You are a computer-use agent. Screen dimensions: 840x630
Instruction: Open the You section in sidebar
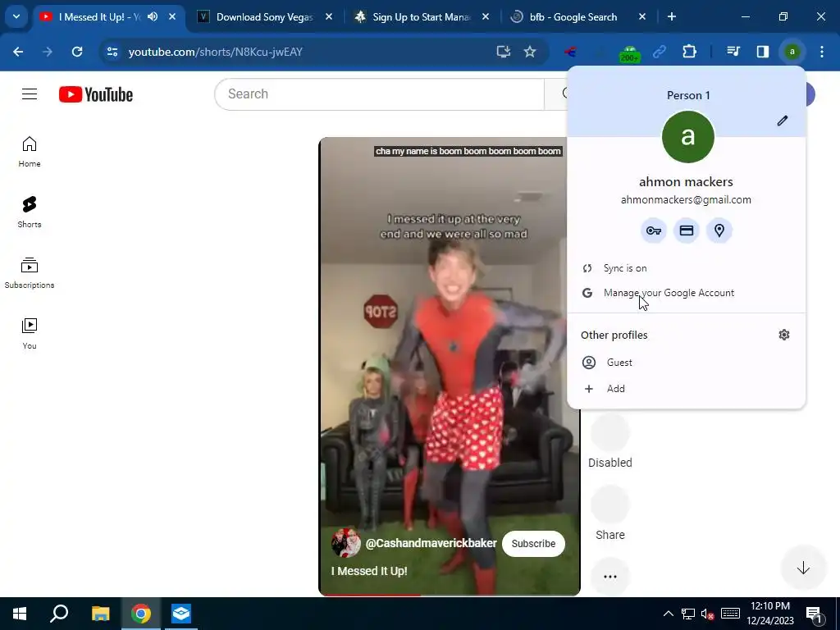click(30, 334)
